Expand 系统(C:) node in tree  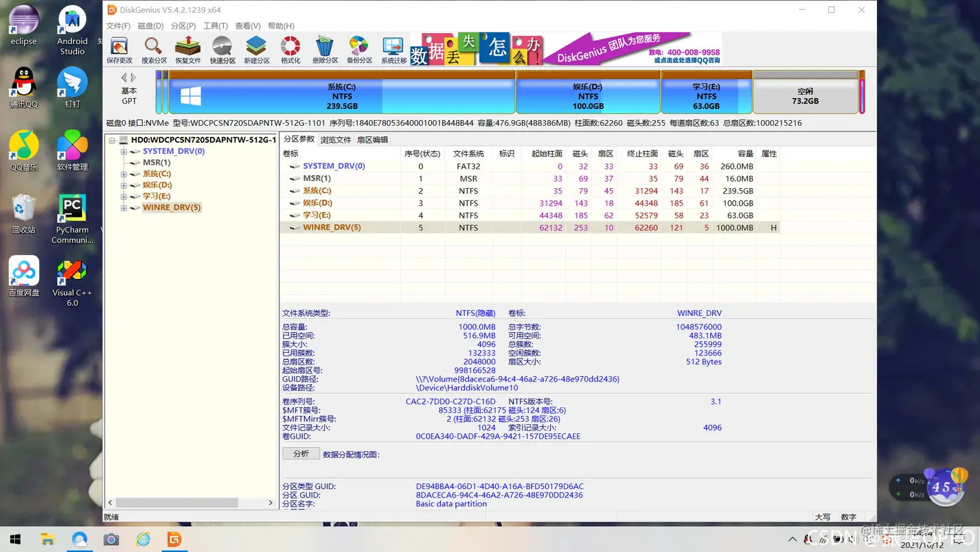[123, 174]
